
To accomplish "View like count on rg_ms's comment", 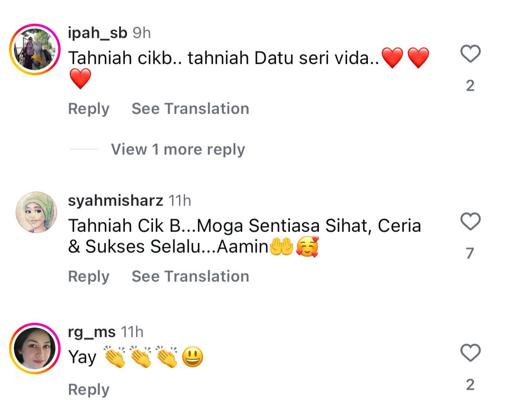I will pos(470,384).
